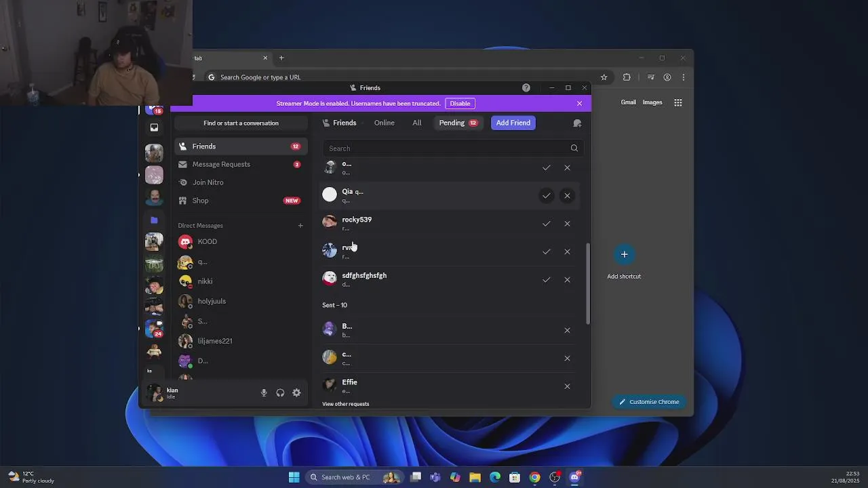Focus the friends Search field
This screenshot has height=488, width=868.
click(452, 148)
